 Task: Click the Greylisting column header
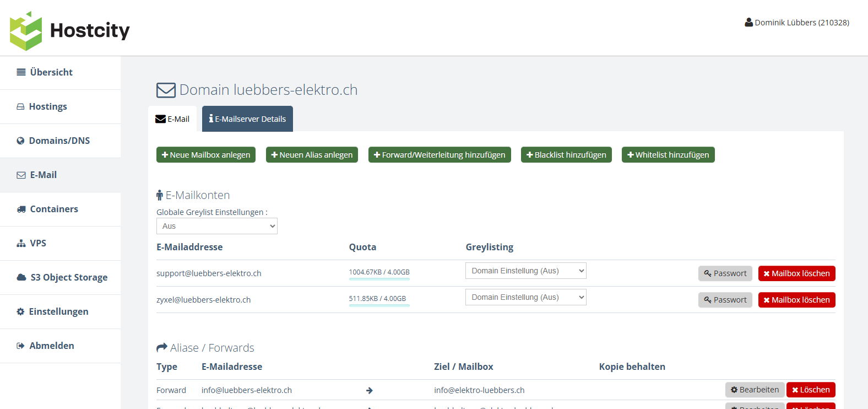490,247
